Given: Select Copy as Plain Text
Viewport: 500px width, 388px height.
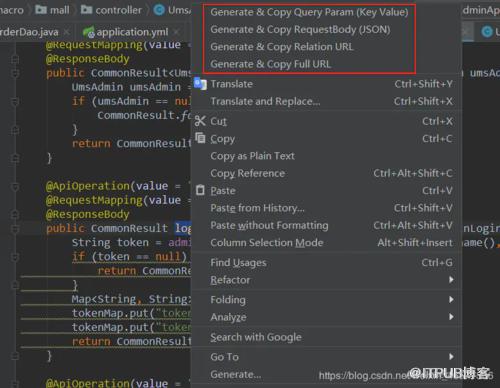Looking at the screenshot, I should pyautogui.click(x=252, y=156).
